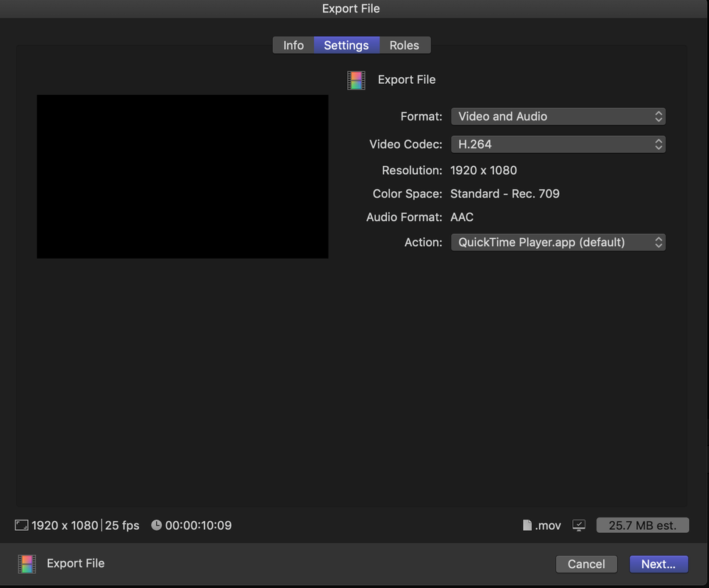Click the Next... button

[x=658, y=564]
